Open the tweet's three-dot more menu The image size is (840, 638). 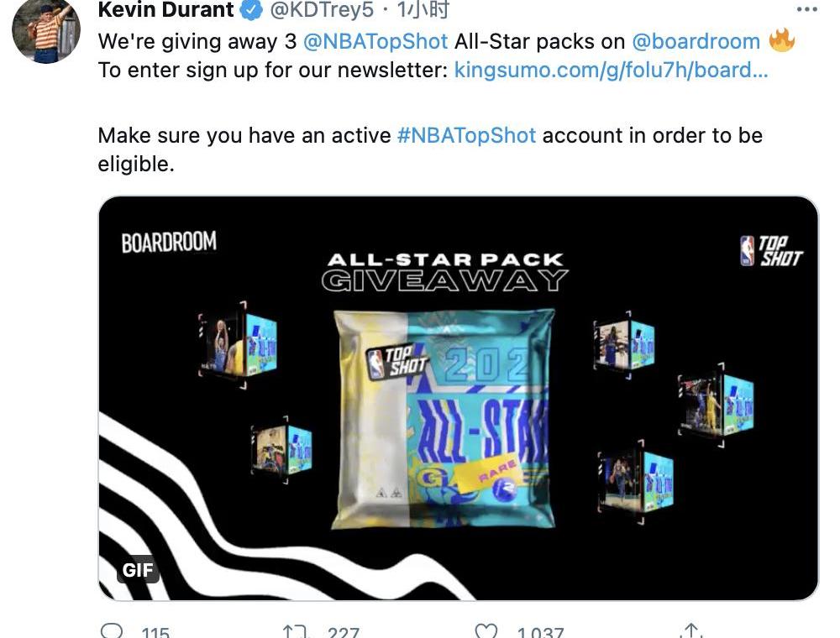[806, 9]
